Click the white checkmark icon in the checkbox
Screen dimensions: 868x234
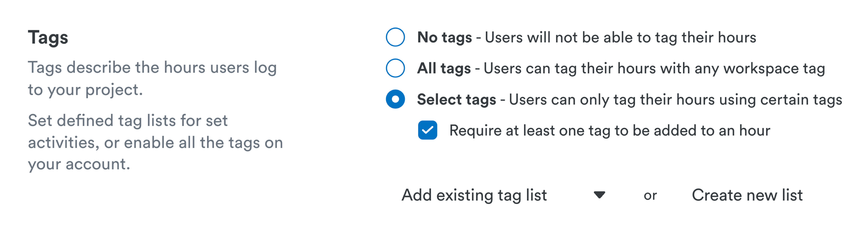427,130
